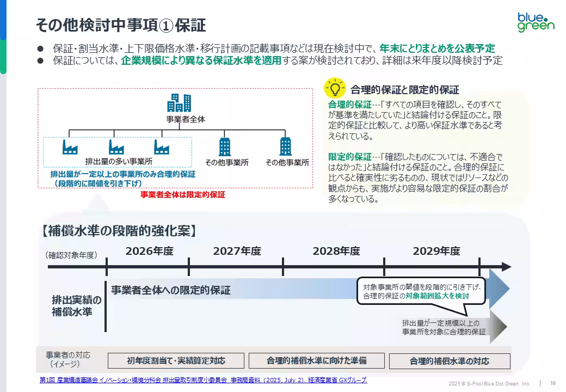Click the 2029年度 timeline label
The image size is (566, 392).
pos(436,251)
